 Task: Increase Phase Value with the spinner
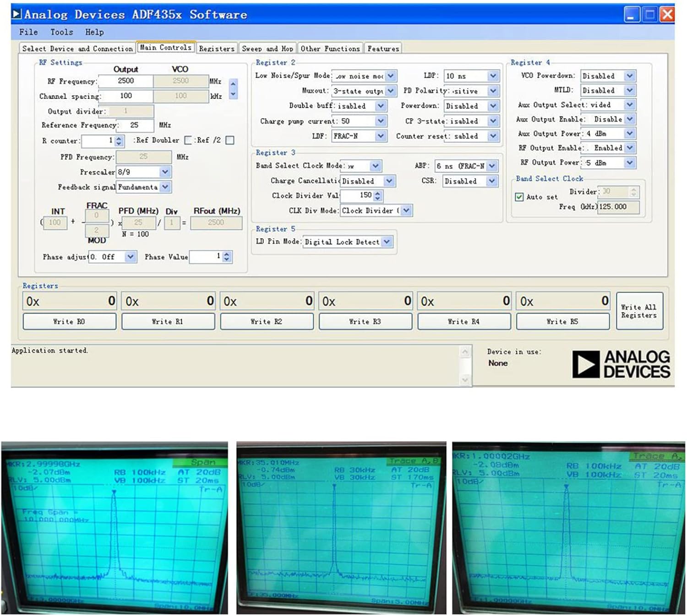click(226, 254)
